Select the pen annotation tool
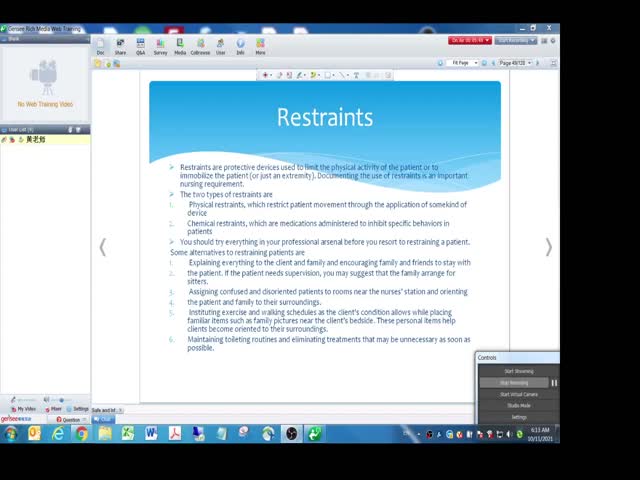 (300, 75)
